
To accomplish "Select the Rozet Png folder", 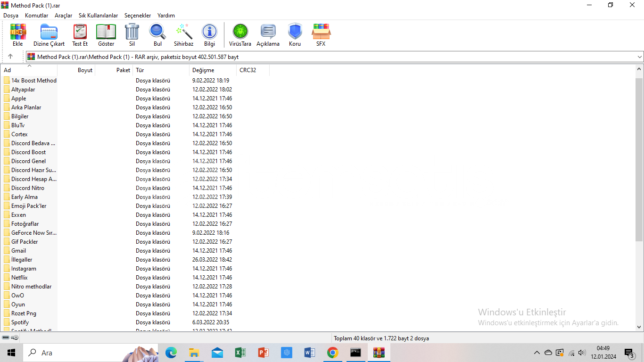I will point(24,313).
